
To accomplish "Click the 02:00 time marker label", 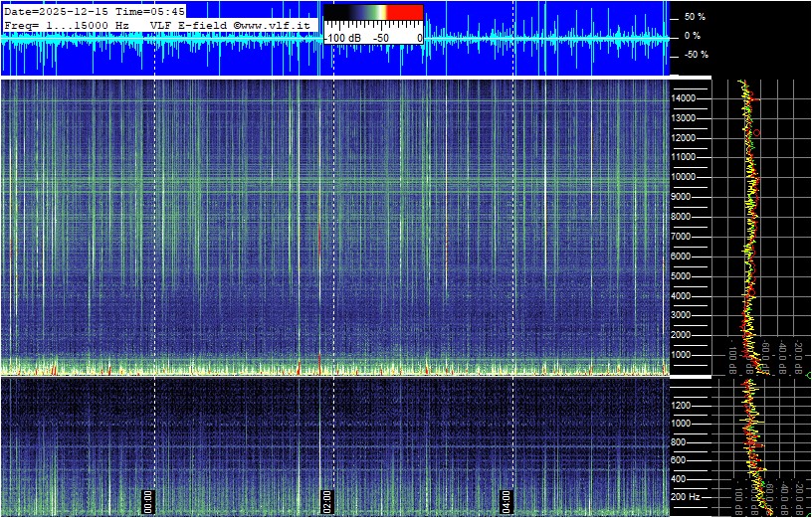I will coord(326,501).
